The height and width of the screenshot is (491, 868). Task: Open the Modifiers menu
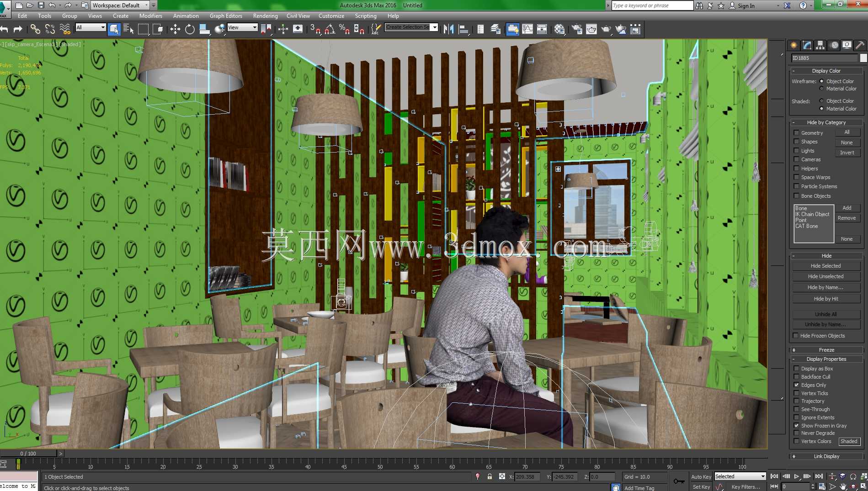click(150, 16)
